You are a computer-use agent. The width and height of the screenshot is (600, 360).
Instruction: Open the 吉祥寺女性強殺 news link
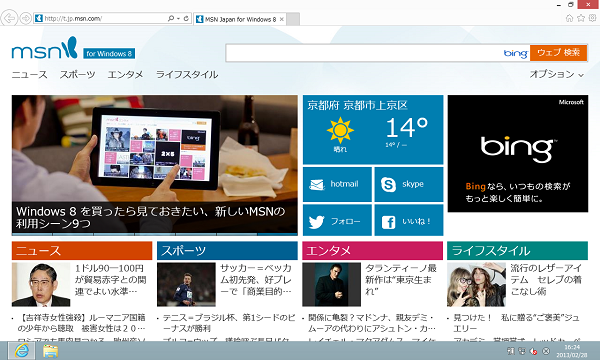(x=82, y=323)
